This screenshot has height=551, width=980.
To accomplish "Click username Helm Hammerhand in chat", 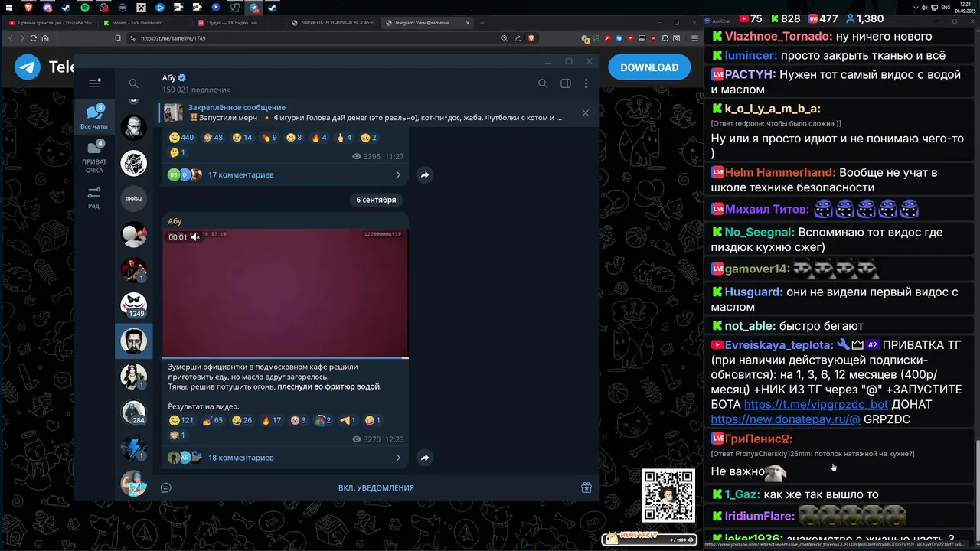I will pyautogui.click(x=780, y=173).
